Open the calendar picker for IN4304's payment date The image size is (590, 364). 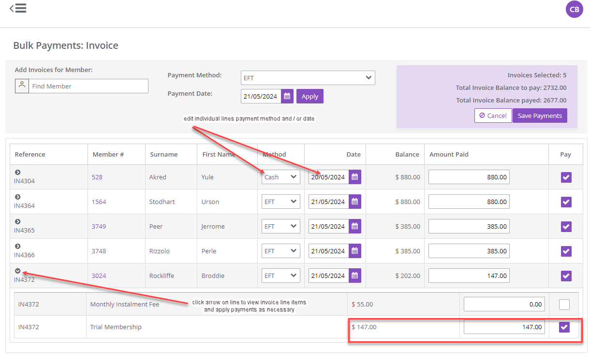tap(354, 177)
